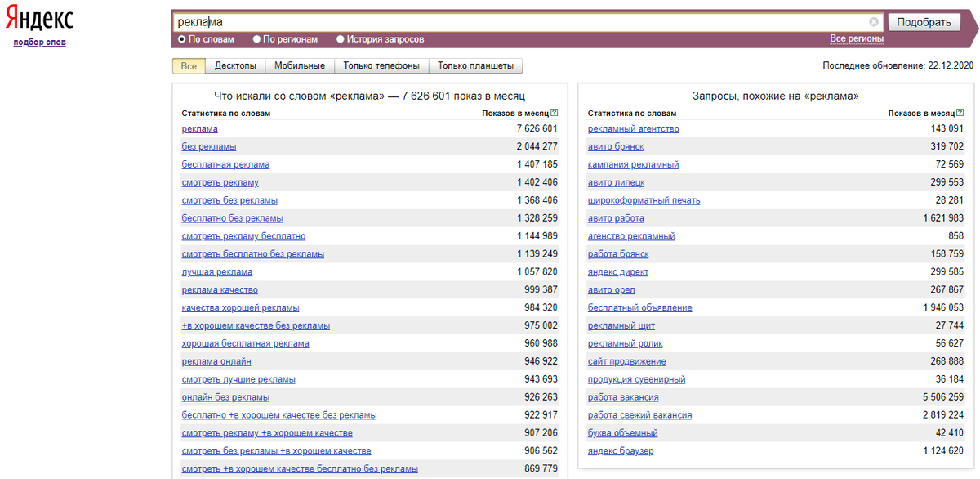Open the широкоформатный печать link
Viewport: 980px width, 479px height.
644,200
